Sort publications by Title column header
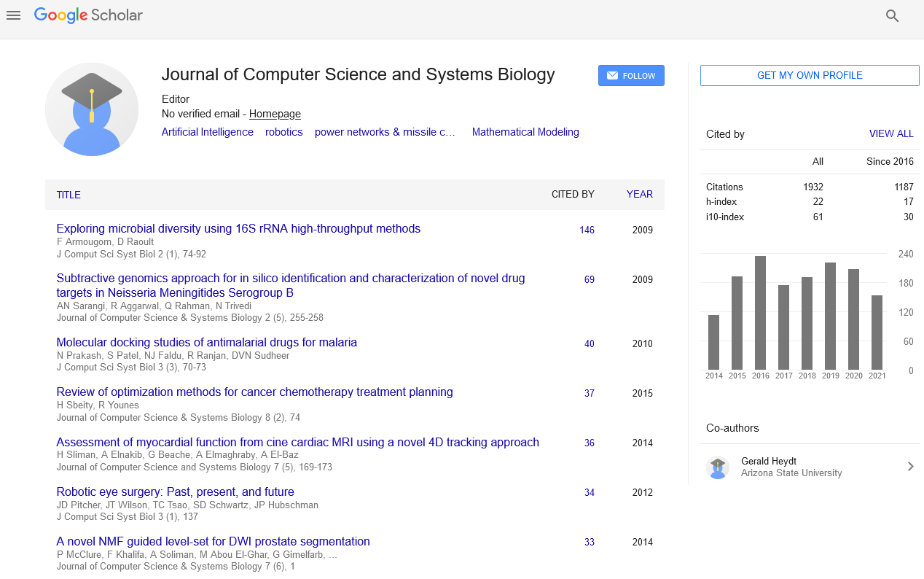The image size is (924, 579). (x=68, y=195)
